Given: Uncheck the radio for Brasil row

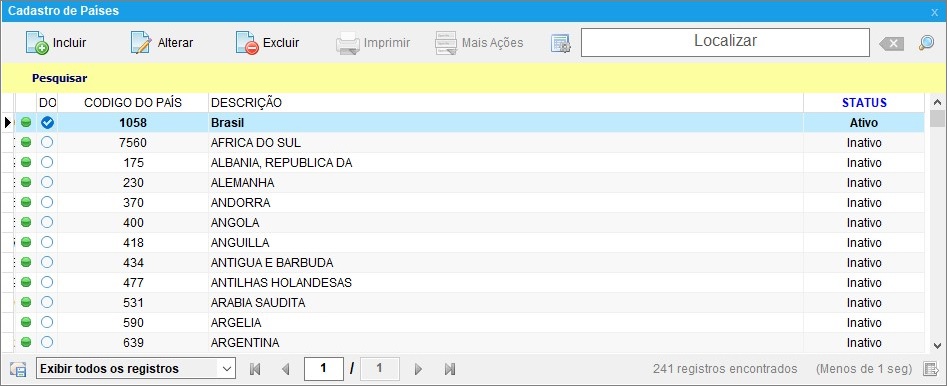Looking at the screenshot, I should click(x=47, y=123).
